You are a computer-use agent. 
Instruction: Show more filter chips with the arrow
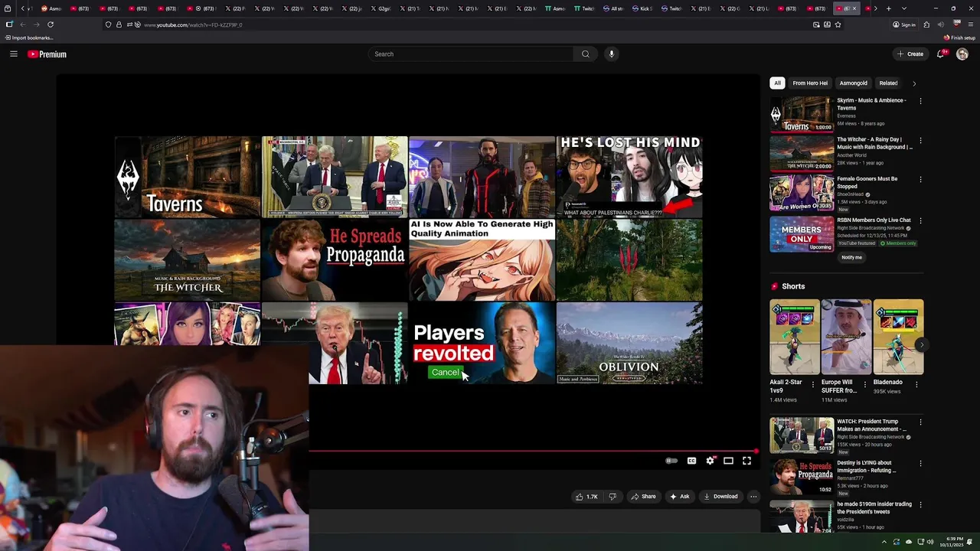(913, 83)
